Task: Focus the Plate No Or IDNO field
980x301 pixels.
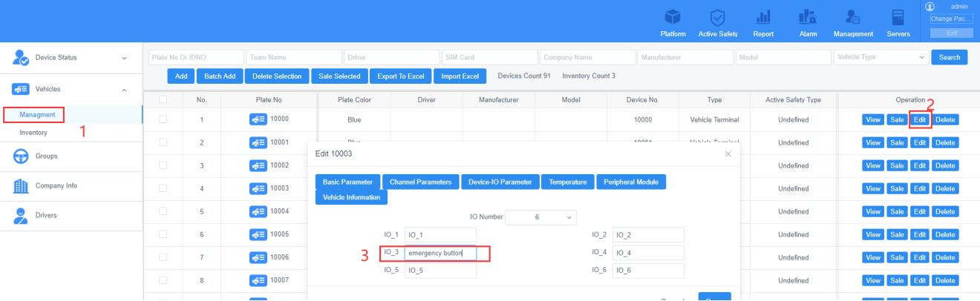Action: (195, 57)
